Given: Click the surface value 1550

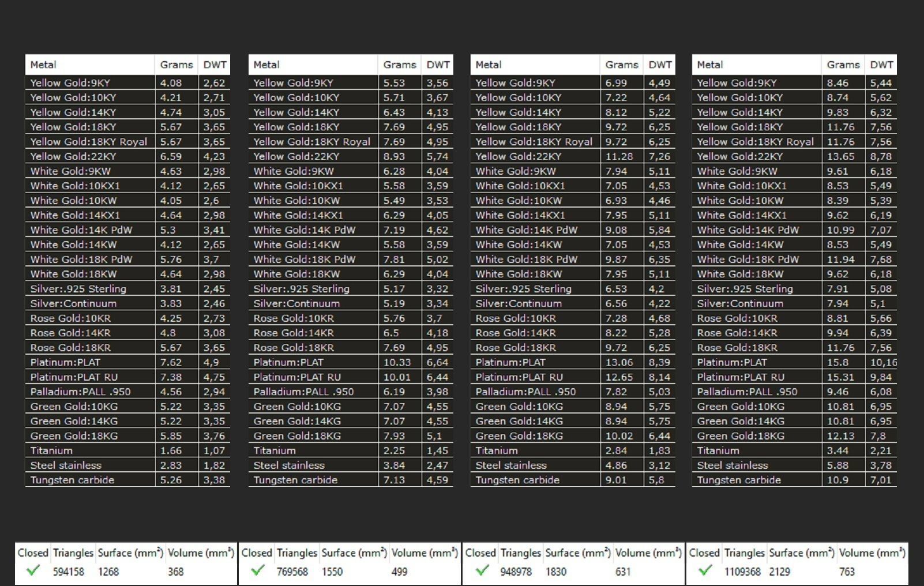Looking at the screenshot, I should [x=332, y=572].
